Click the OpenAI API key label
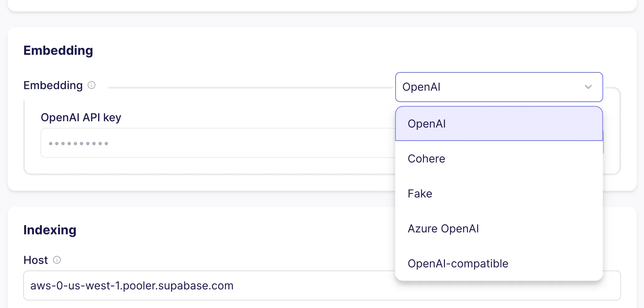The height and width of the screenshot is (308, 644). pyautogui.click(x=81, y=117)
